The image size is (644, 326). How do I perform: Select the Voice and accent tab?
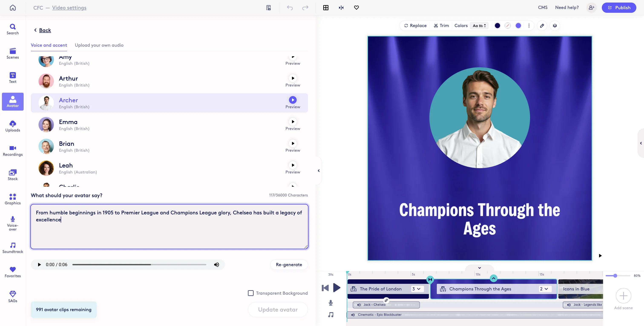[49, 45]
